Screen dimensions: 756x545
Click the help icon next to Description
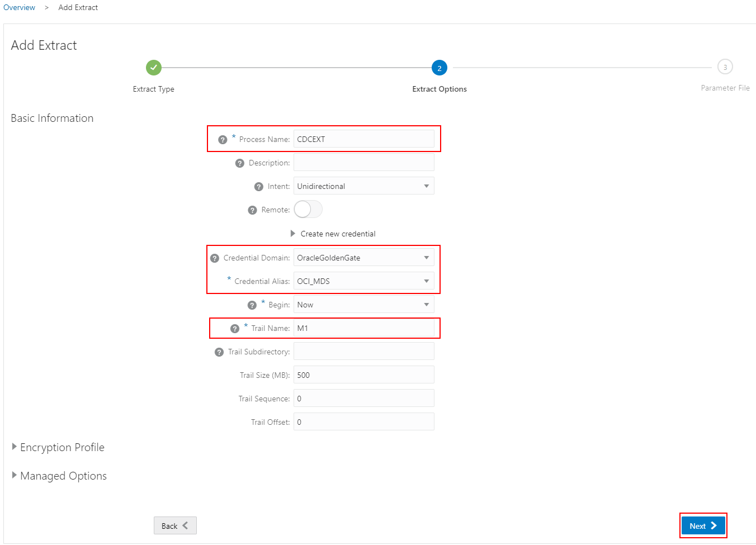point(240,163)
